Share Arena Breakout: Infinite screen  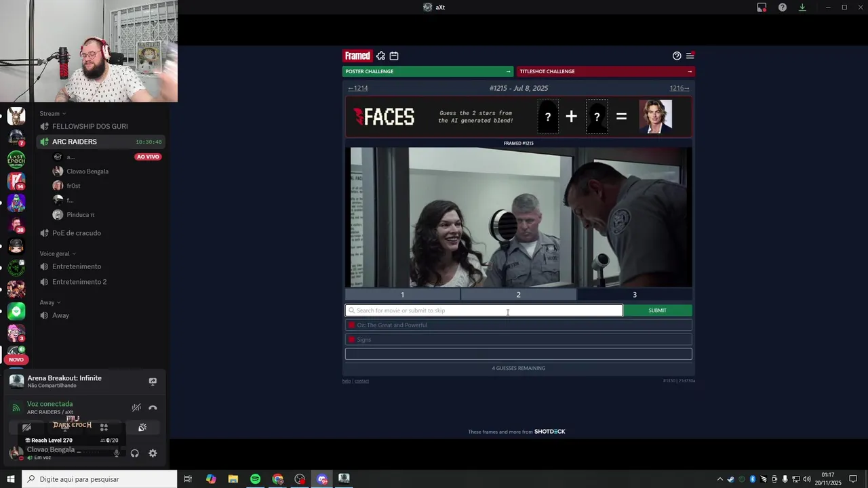(153, 382)
